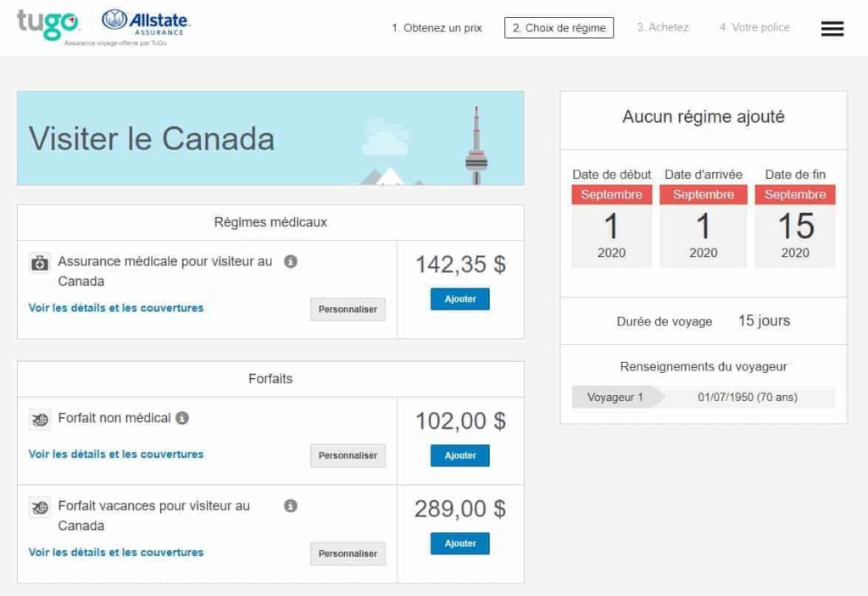The image size is (868, 596).
Task: Ajouter the Forfait non médical plan
Action: point(459,455)
